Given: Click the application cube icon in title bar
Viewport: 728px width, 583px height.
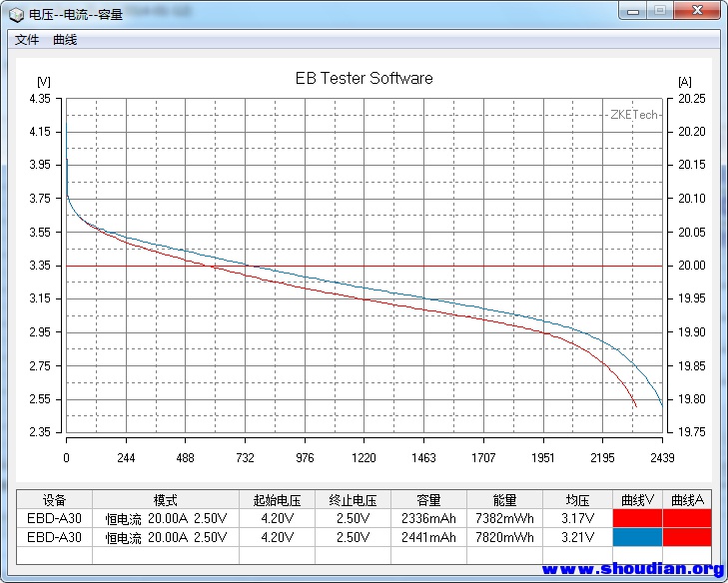Looking at the screenshot, I should coord(16,14).
